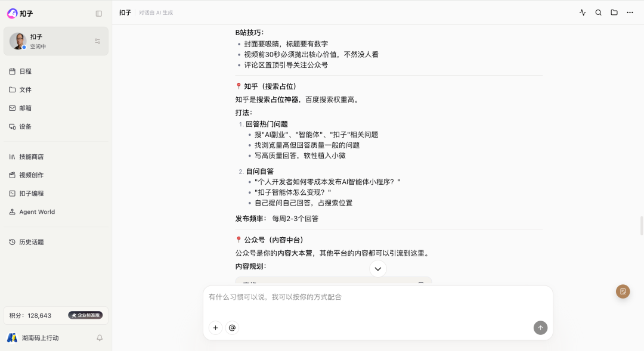Click text 写高质量回答，软性植入小微
The width and height of the screenshot is (644, 351).
tap(300, 156)
